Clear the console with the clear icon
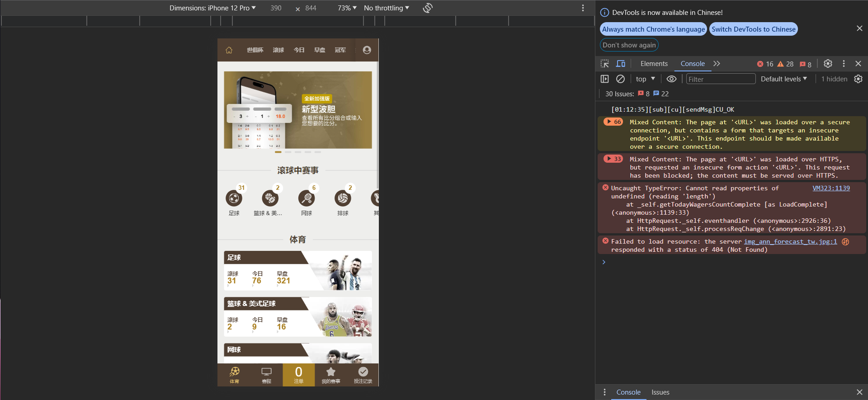Viewport: 868px width, 400px height. [x=620, y=79]
